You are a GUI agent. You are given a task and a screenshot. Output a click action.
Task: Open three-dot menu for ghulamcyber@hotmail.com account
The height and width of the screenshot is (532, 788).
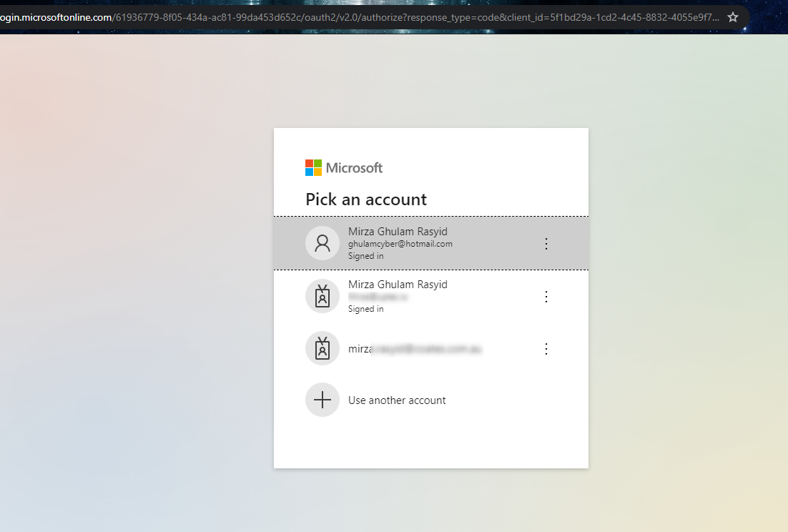pos(546,244)
